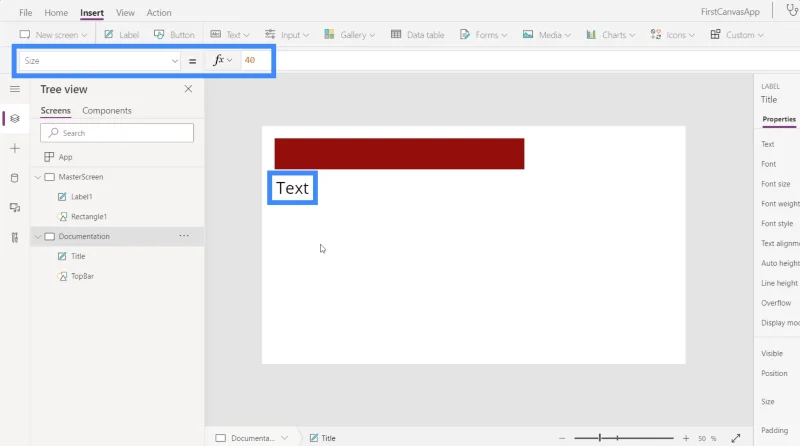Open the App checker stethoscope icon
Screen dimensions: 800x446
point(792,11)
